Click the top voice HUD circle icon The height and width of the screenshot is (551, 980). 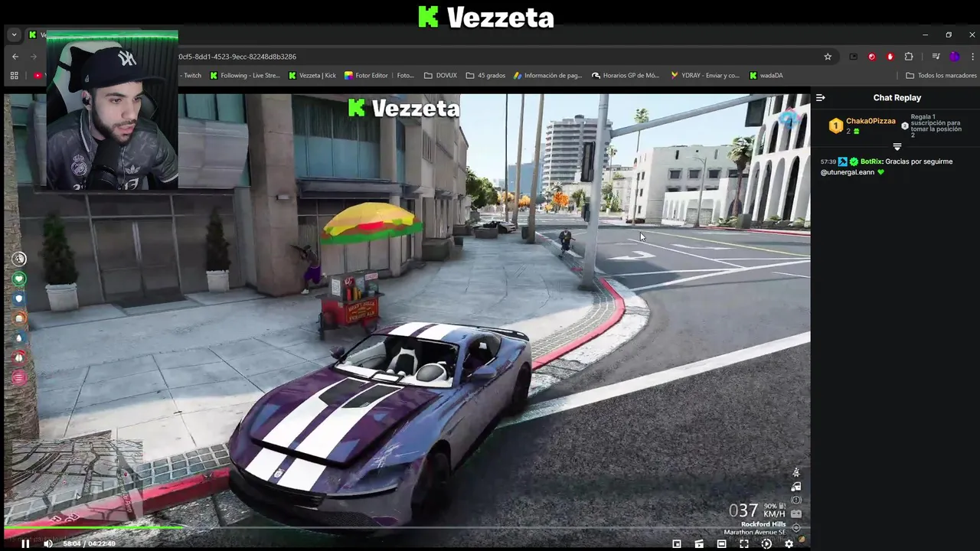[x=19, y=259]
